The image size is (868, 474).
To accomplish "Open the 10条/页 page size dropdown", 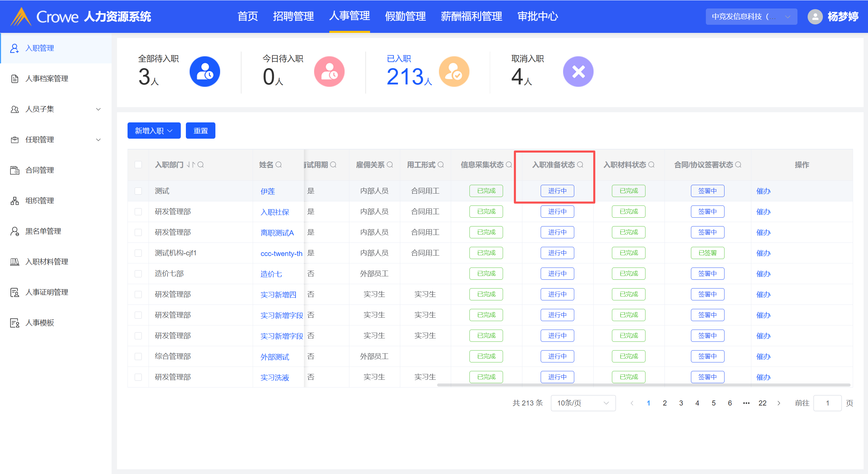I will 583,403.
